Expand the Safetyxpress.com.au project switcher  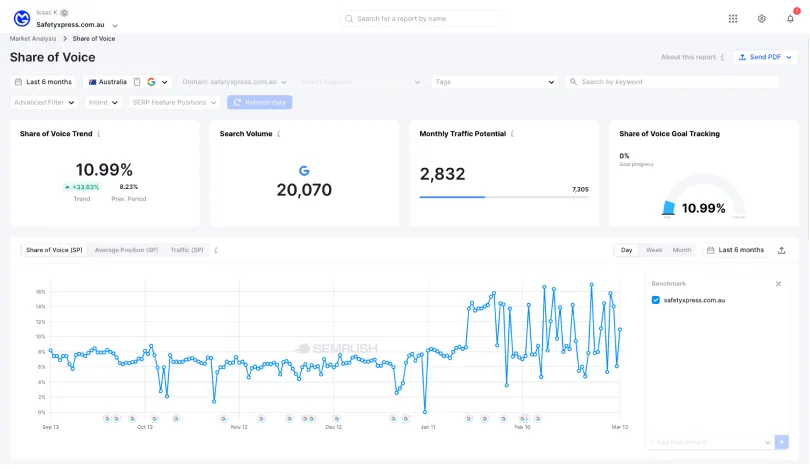tap(115, 25)
